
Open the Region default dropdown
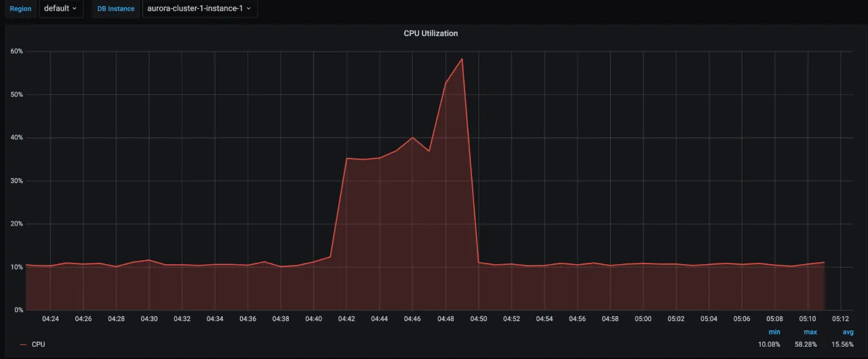click(61, 9)
